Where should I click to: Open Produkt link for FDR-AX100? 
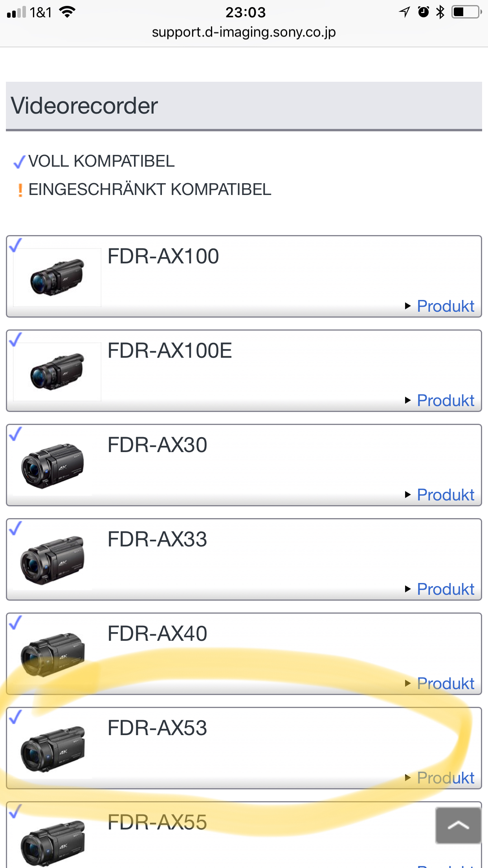(x=445, y=306)
